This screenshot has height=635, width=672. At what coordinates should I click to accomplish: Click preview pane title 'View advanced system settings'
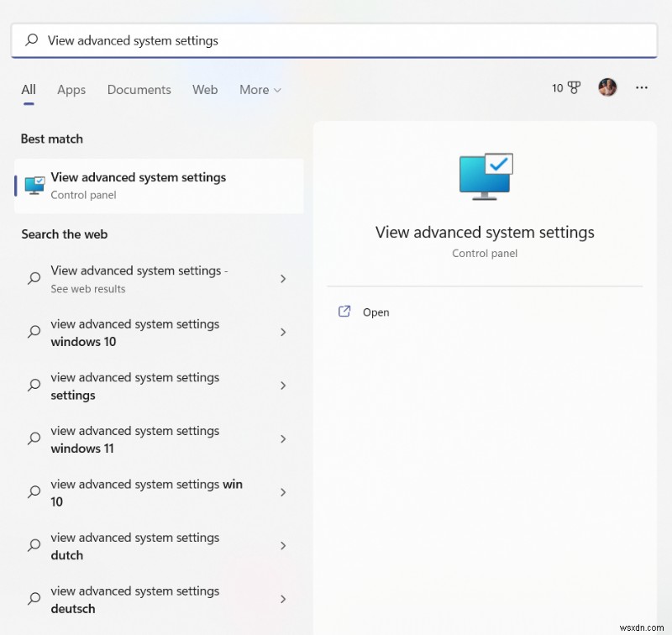click(485, 232)
